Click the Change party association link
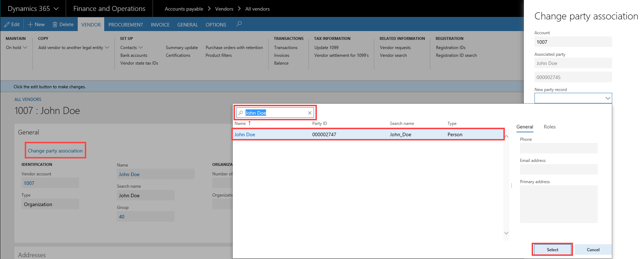 click(55, 151)
